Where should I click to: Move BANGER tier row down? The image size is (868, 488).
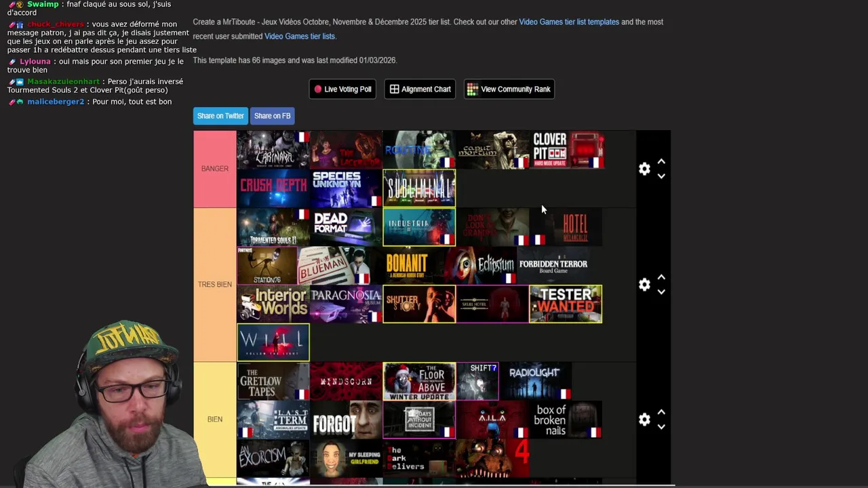[x=661, y=176]
